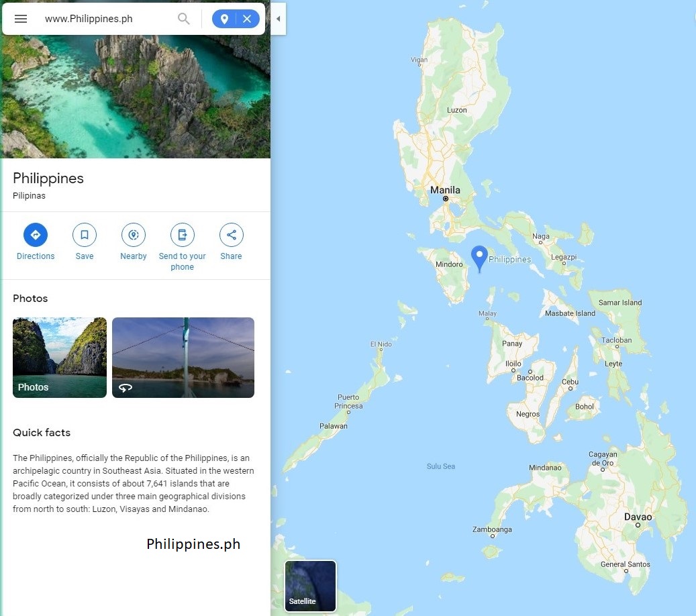The height and width of the screenshot is (616, 696).
Task: Click the blue Philippines map pin
Action: click(x=479, y=258)
